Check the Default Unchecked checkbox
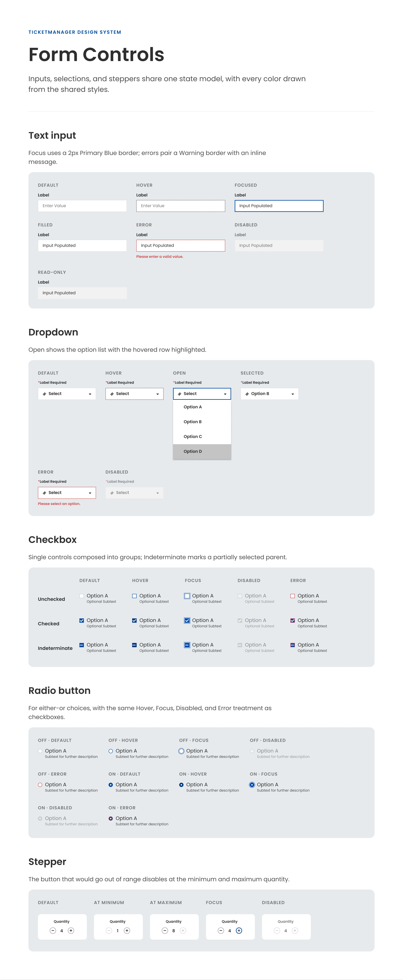Viewport: 403px width, 980px height. pyautogui.click(x=81, y=596)
